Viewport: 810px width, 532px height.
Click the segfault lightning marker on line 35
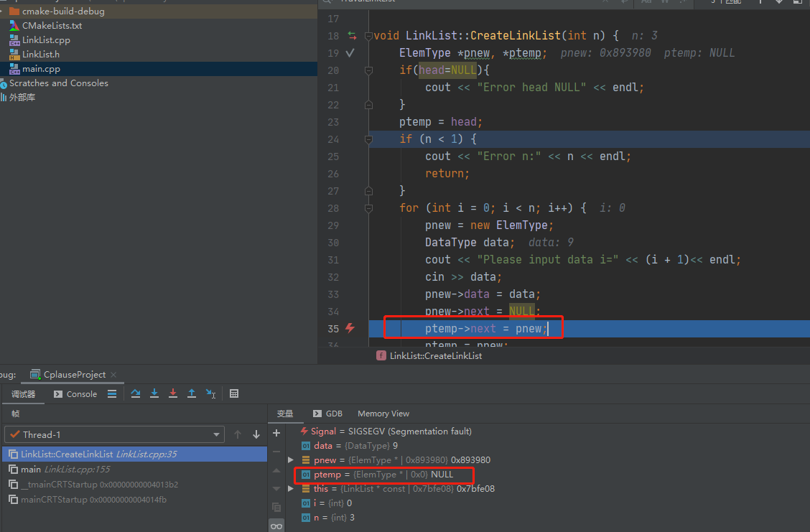(350, 328)
